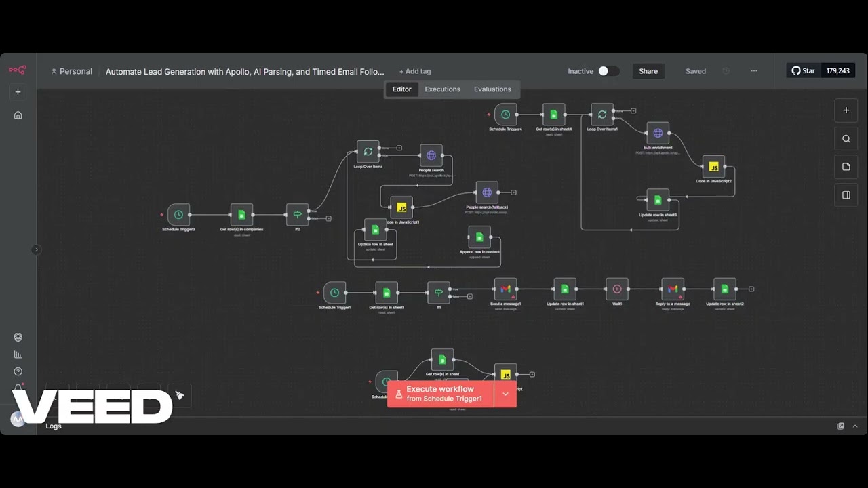The image size is (868, 488).
Task: Click the 179,243 star count
Action: 837,70
